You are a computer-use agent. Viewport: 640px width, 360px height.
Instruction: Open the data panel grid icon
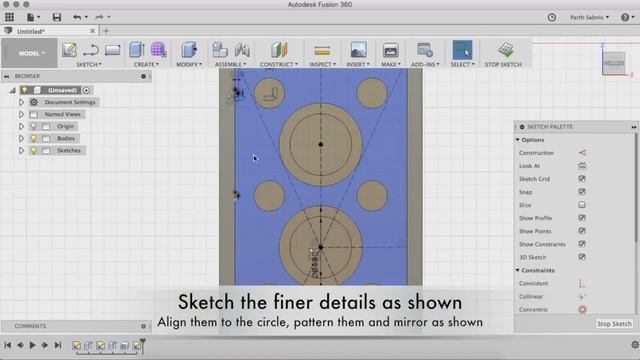(x=9, y=17)
